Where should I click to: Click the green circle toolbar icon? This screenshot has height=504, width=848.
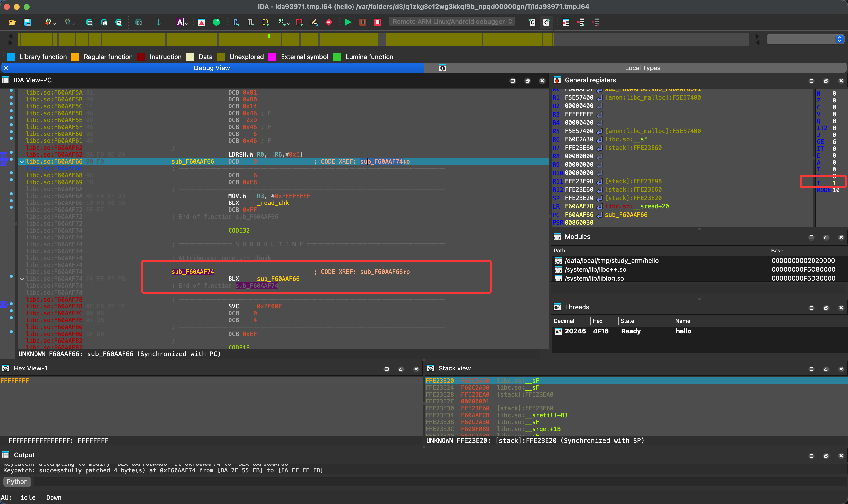tap(216, 22)
